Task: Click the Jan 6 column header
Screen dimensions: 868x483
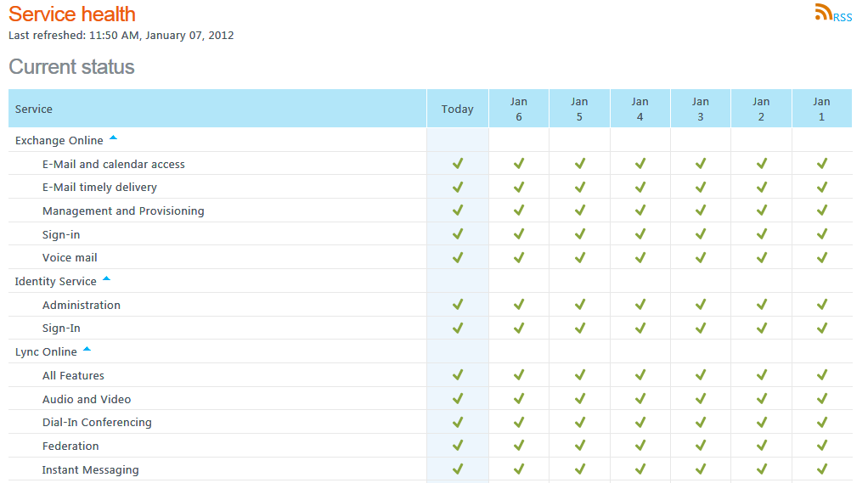Action: click(519, 109)
